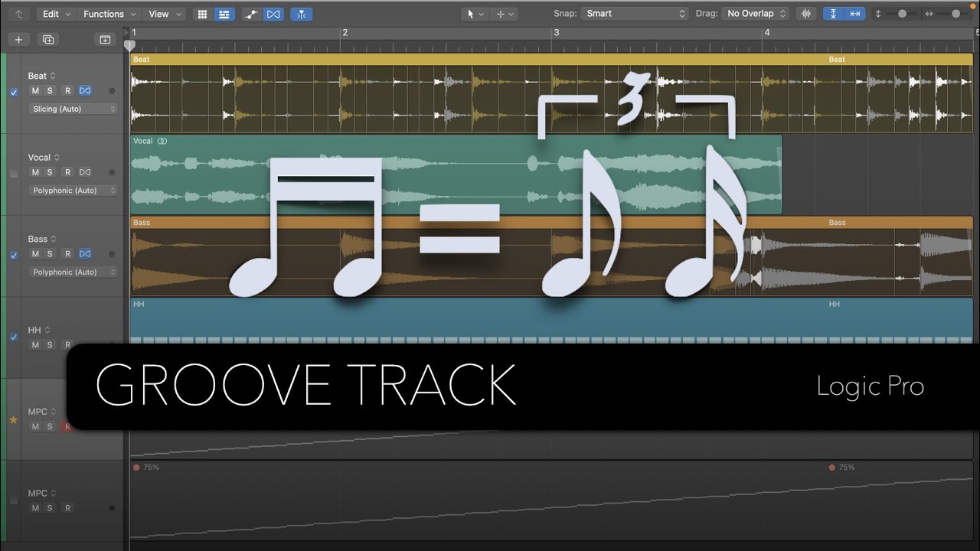Mute the last MPC track
This screenshot has width=980, height=551.
[x=34, y=508]
